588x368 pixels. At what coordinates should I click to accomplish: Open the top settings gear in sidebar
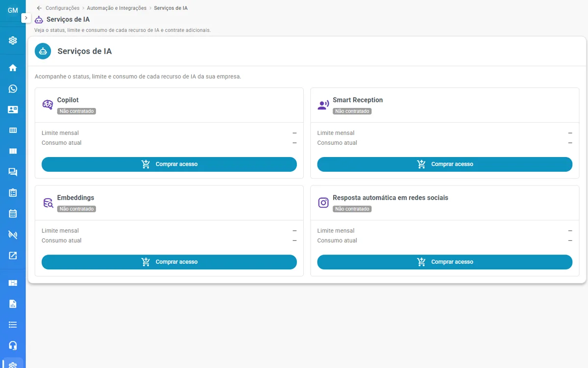coord(13,41)
